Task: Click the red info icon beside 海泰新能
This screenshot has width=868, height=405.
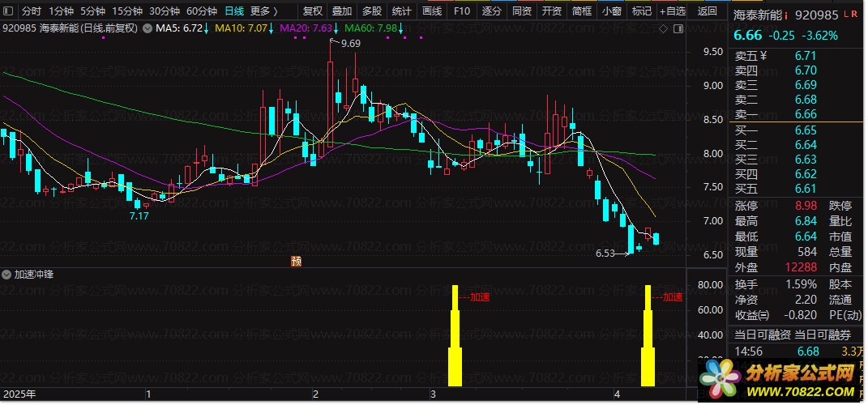Action: [x=786, y=16]
